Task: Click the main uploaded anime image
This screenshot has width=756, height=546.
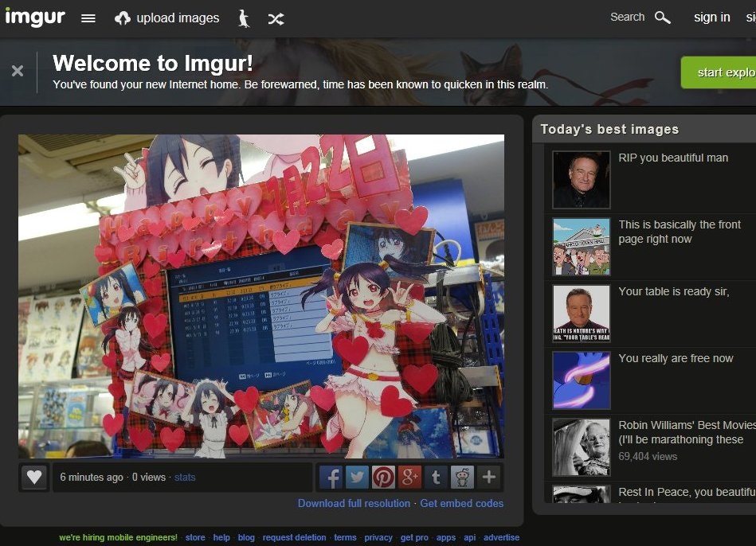Action: click(261, 296)
